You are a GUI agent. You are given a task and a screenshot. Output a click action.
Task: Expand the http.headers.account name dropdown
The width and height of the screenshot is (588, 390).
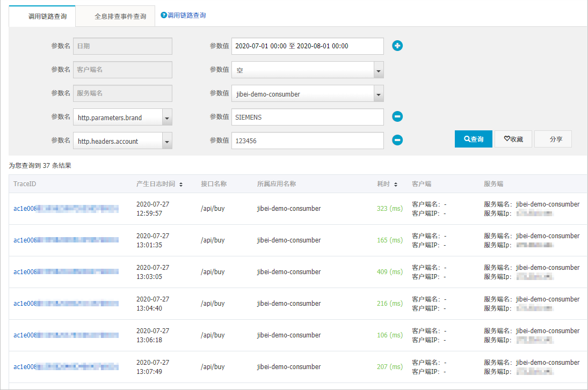click(x=167, y=141)
